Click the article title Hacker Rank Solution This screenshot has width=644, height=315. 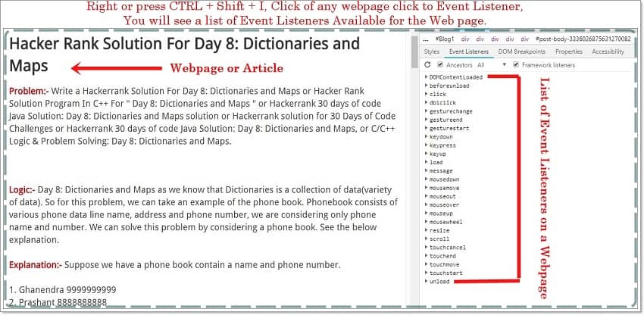[x=184, y=55]
